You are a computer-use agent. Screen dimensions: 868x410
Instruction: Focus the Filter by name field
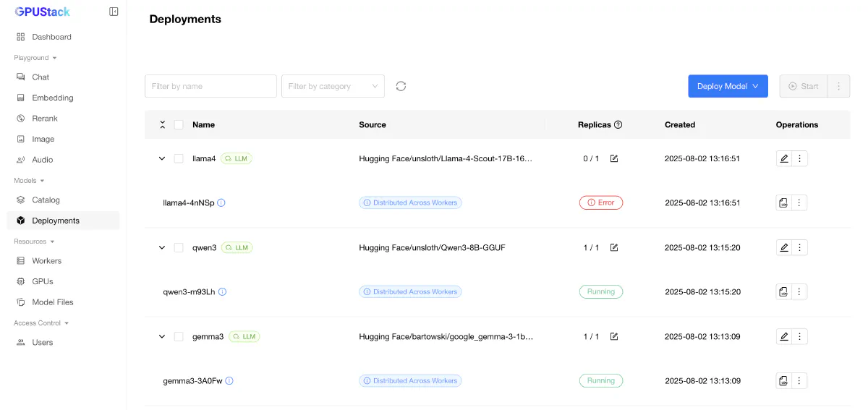(210, 86)
